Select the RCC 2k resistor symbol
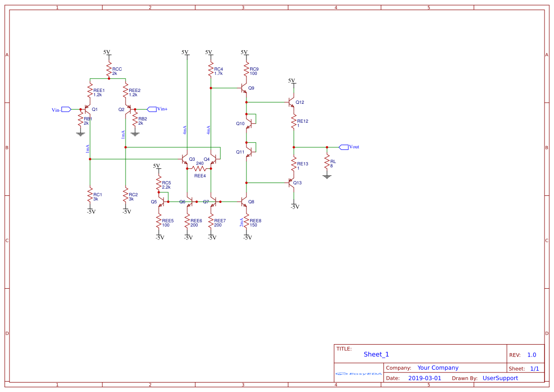 point(108,69)
